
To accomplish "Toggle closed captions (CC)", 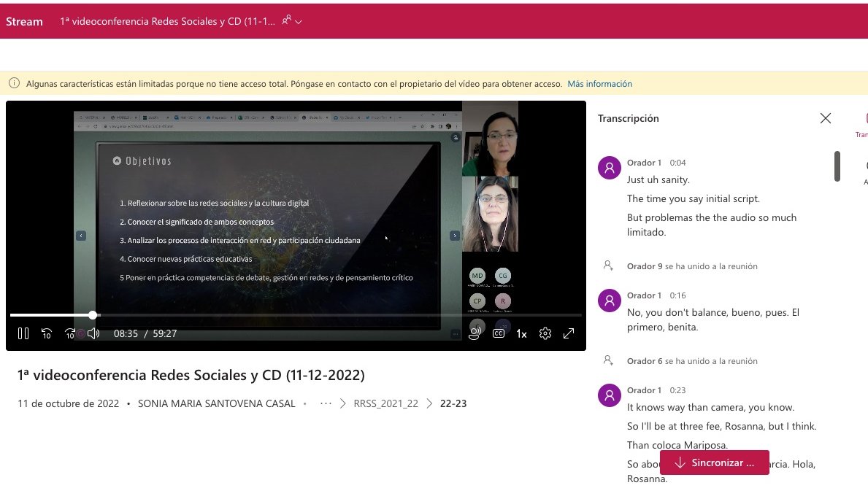I will point(498,333).
